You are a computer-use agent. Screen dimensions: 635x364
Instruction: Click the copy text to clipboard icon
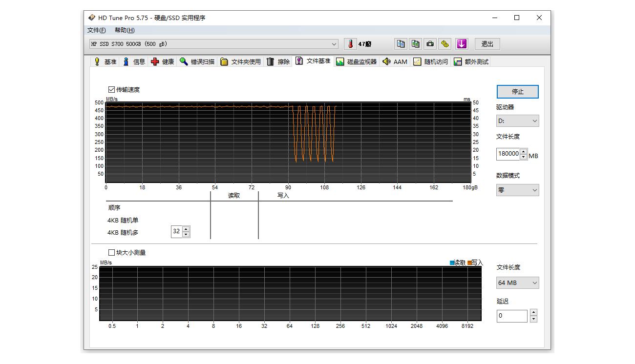point(401,44)
